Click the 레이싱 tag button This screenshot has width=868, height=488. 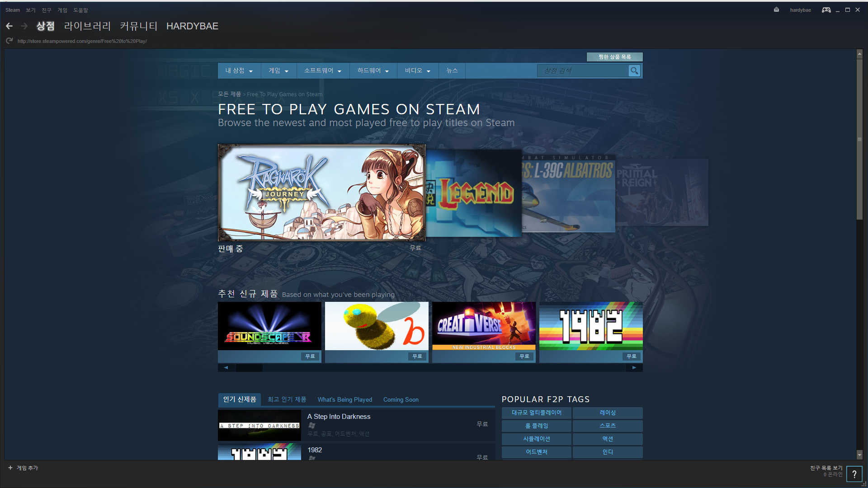point(608,413)
